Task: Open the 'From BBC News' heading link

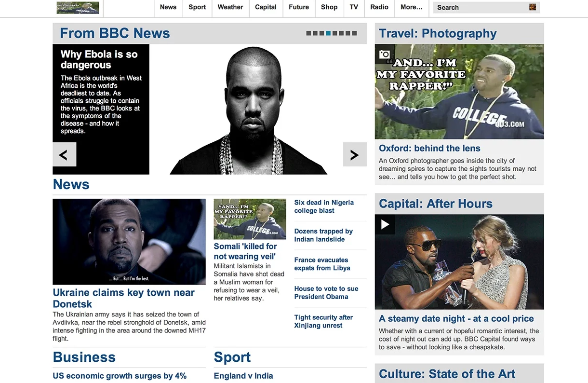Action: [115, 33]
